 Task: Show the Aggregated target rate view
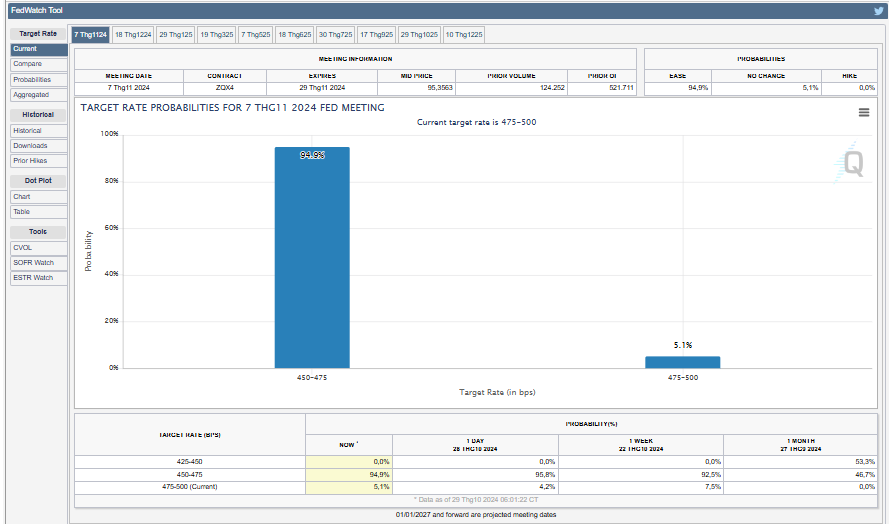coord(38,95)
